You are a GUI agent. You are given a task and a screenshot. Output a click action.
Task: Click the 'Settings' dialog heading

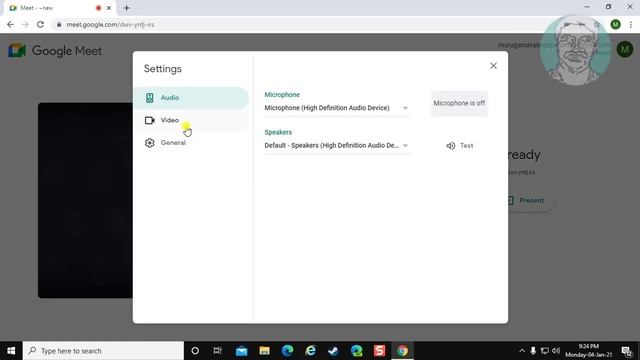(x=162, y=69)
